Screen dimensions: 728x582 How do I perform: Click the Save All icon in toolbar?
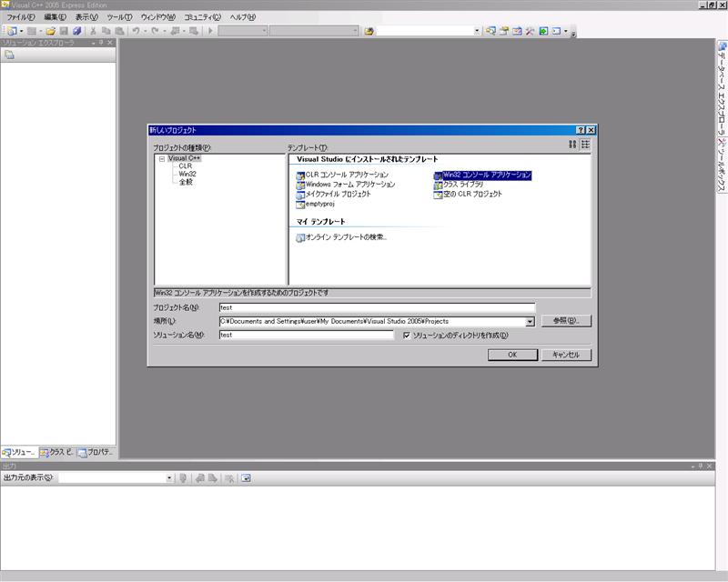[77, 31]
